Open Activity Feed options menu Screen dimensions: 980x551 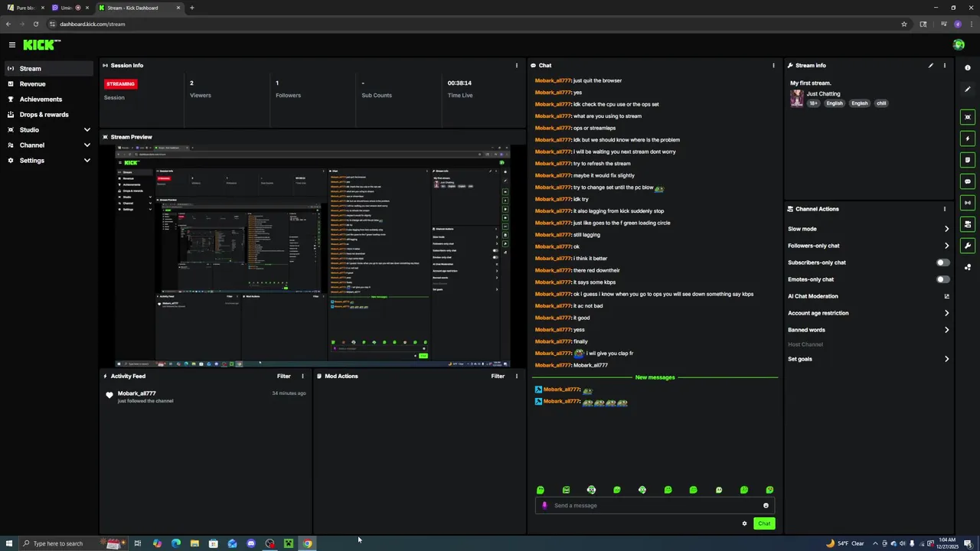tap(302, 377)
